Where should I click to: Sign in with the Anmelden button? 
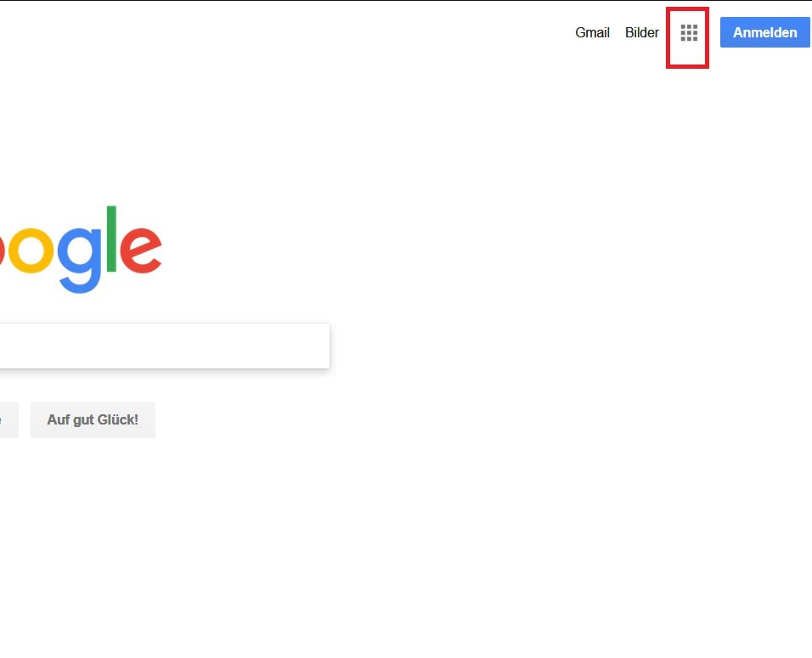(x=765, y=32)
